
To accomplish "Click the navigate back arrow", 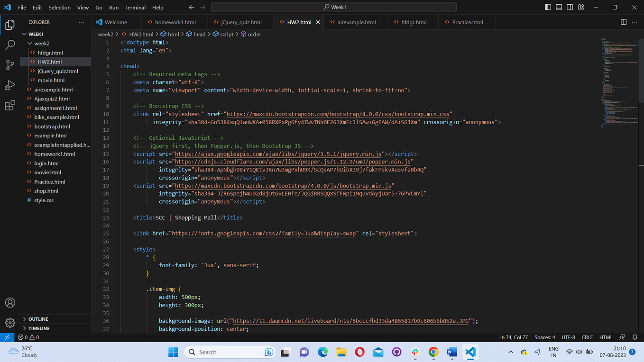I will 191,7.
